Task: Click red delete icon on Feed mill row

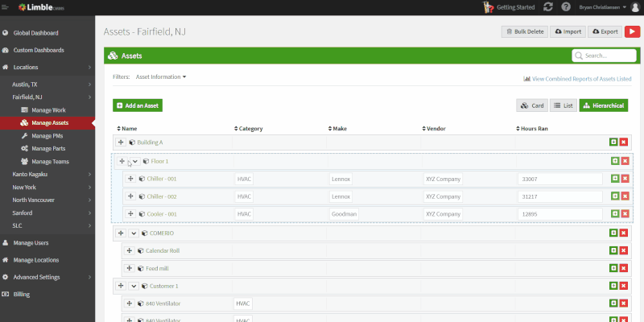Action: (x=623, y=268)
